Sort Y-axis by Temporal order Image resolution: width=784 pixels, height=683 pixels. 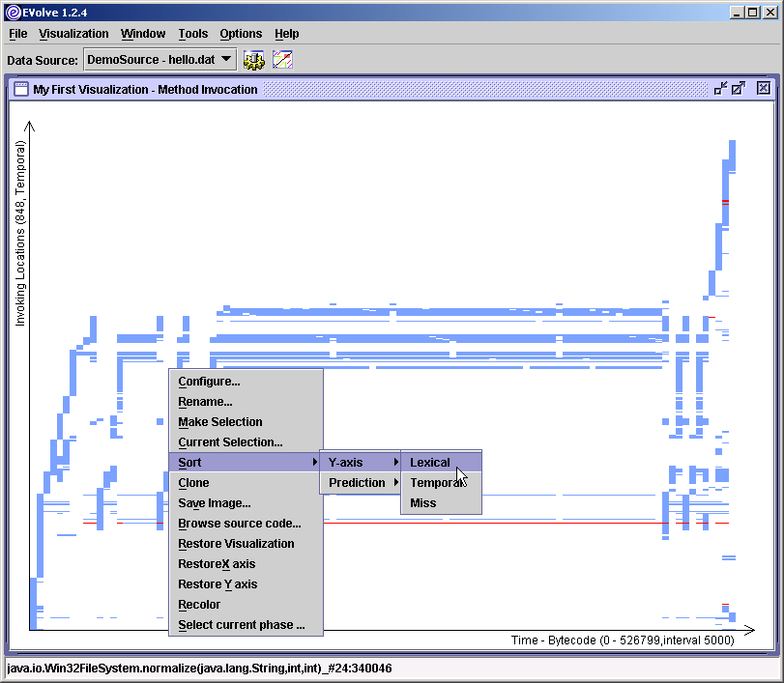coord(442,483)
